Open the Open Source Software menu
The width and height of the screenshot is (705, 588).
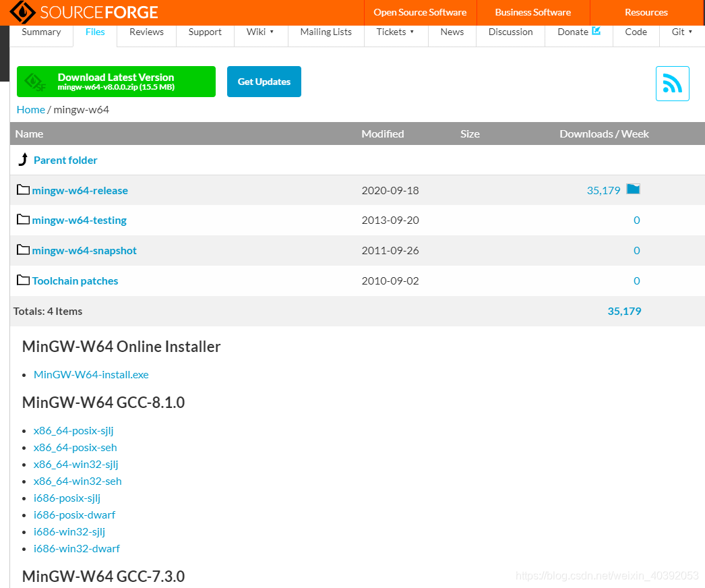pos(420,13)
